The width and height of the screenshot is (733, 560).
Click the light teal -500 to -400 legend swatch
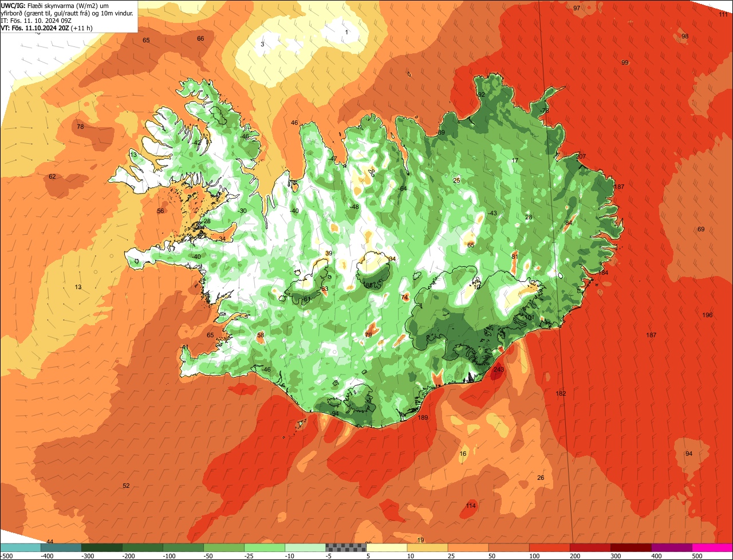(21, 547)
